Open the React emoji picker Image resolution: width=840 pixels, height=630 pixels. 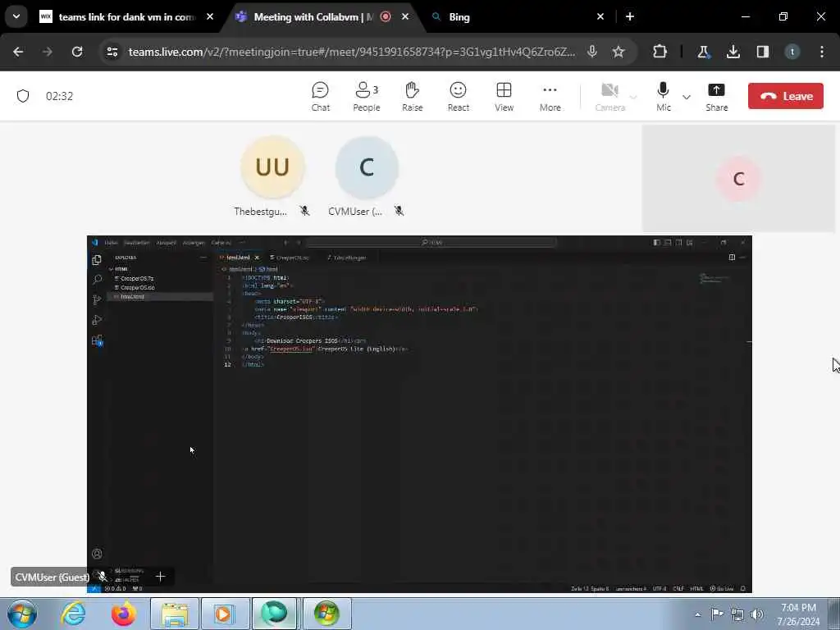[x=459, y=97]
